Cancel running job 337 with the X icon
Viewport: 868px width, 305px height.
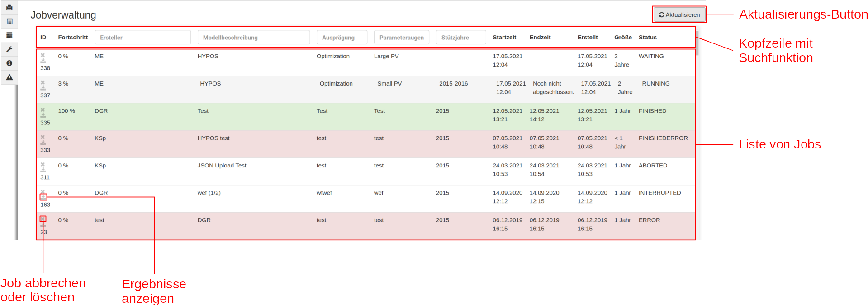[43, 83]
